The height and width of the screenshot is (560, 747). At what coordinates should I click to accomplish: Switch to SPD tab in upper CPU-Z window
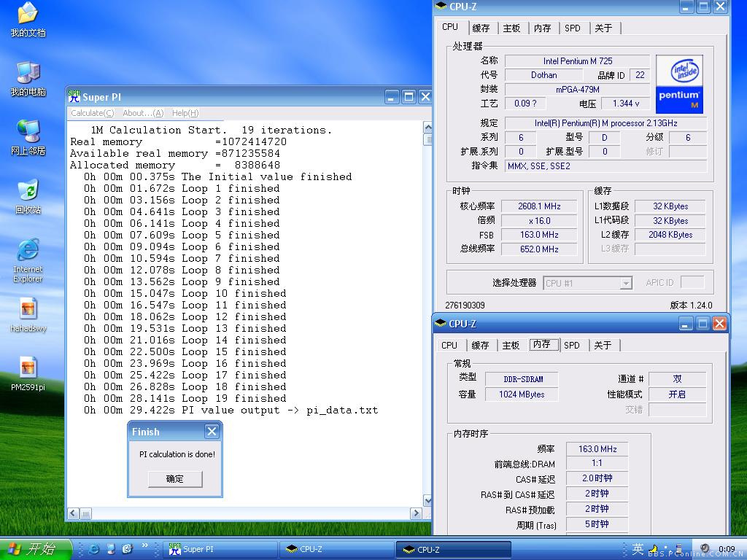tap(573, 28)
